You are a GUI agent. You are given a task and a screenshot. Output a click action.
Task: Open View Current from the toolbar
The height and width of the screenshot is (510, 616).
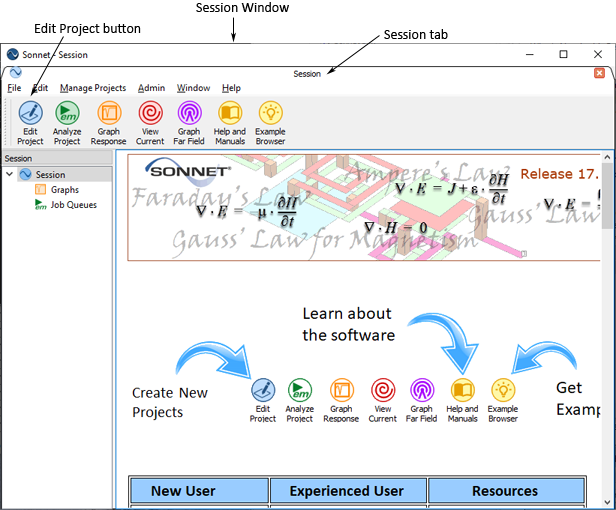tap(150, 123)
